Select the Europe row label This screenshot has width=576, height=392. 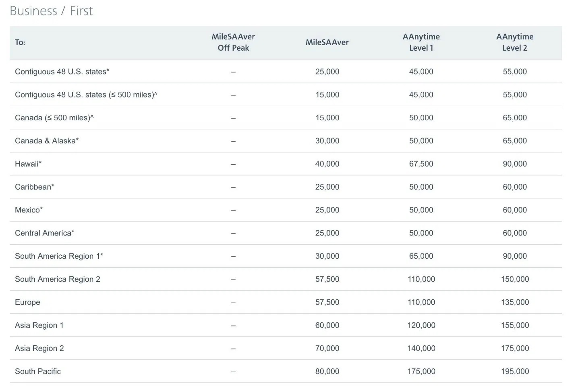tap(27, 302)
